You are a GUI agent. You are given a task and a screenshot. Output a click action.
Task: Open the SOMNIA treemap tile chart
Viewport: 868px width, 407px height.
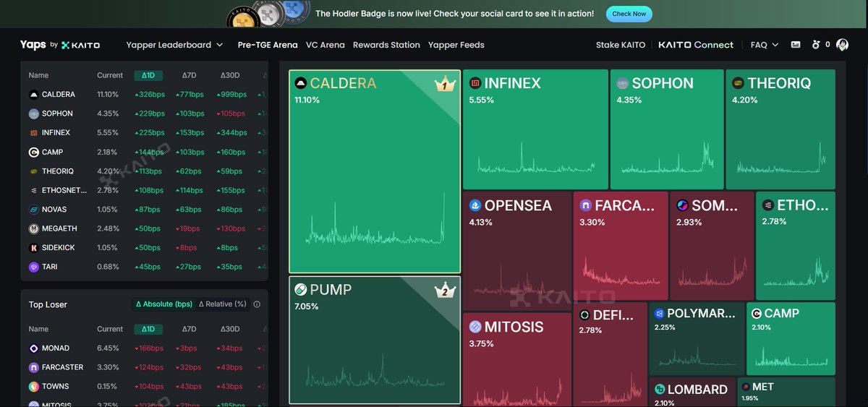tap(712, 247)
